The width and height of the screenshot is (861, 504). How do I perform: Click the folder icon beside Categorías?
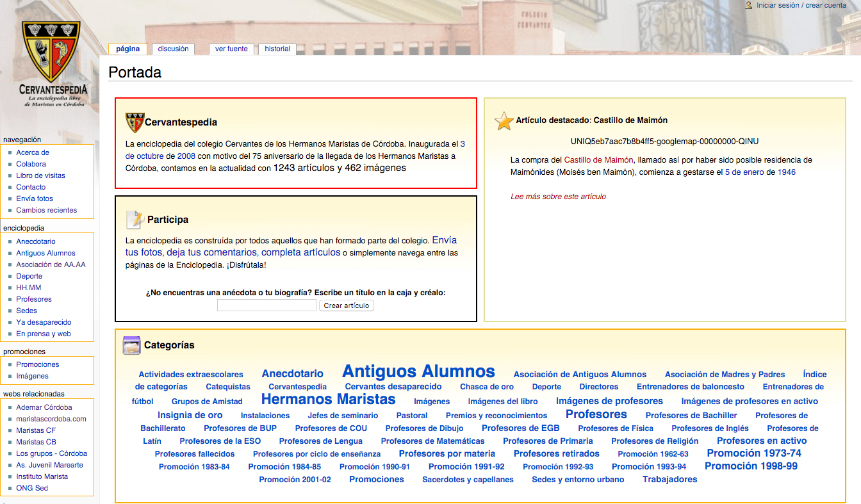pyautogui.click(x=131, y=345)
